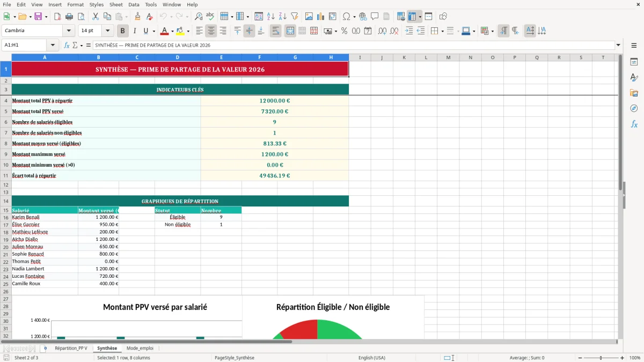Open Sidebar Properties panel icon
The height and width of the screenshot is (362, 644).
click(x=634, y=62)
